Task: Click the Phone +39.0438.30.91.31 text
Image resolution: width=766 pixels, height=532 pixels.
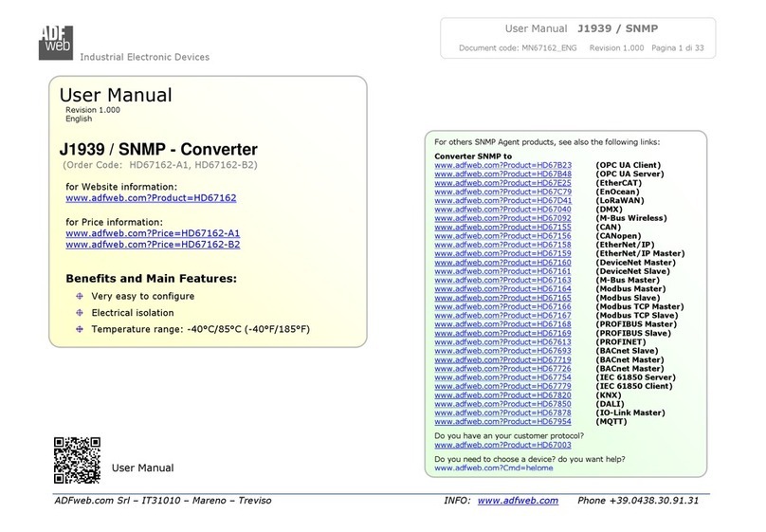Action: tap(638, 501)
